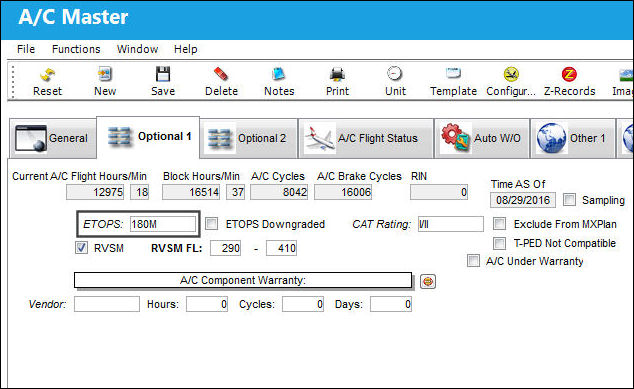634x389 pixels.
Task: Enable the ETOPS Downgraded checkbox
Action: pos(211,224)
